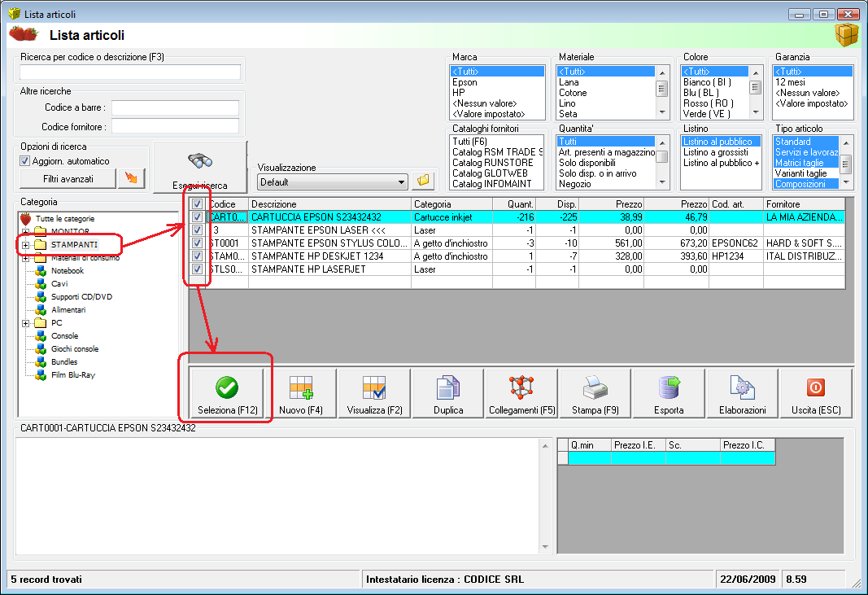Expand the PC tree node

(x=25, y=323)
